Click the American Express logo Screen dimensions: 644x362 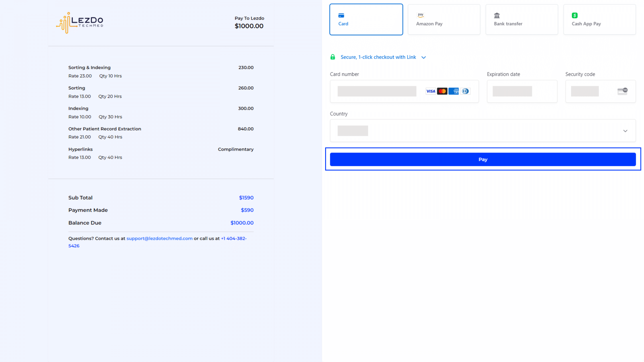(453, 91)
